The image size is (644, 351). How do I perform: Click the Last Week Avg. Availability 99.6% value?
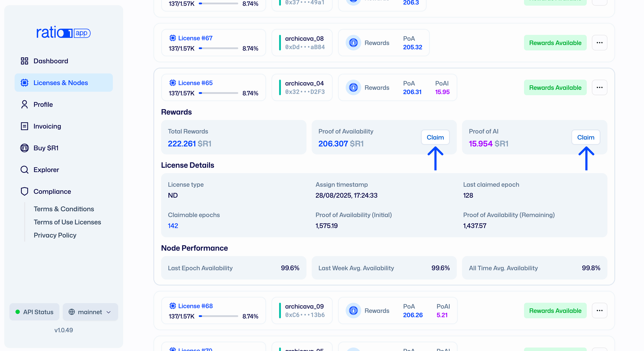(x=440, y=268)
